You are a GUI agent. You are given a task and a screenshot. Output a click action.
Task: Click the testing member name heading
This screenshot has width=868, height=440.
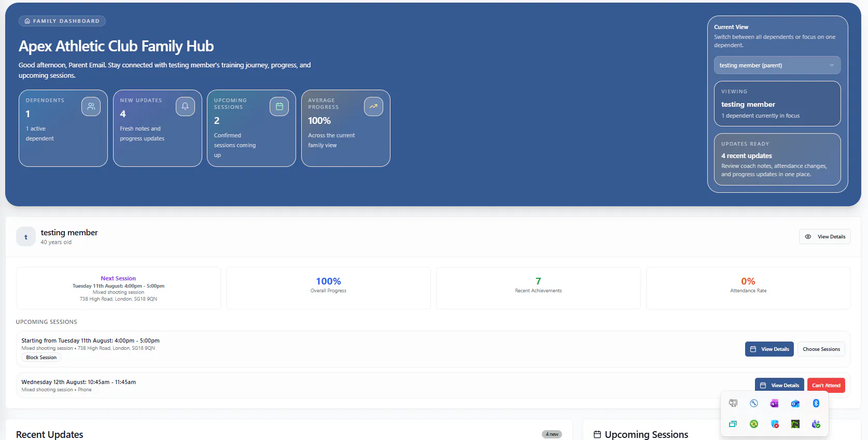click(69, 233)
